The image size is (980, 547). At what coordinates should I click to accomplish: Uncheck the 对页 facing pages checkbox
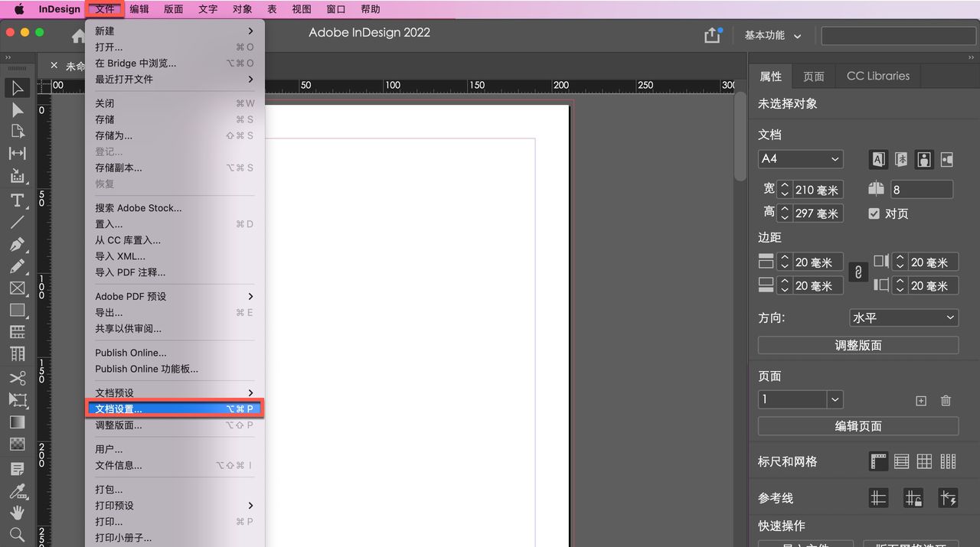tap(874, 213)
